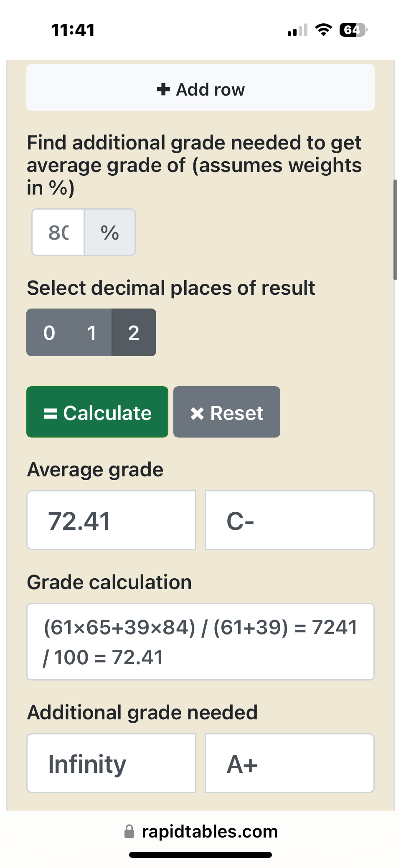The image size is (401, 868).
Task: Click the Infinity additional grade field
Action: coord(112,764)
